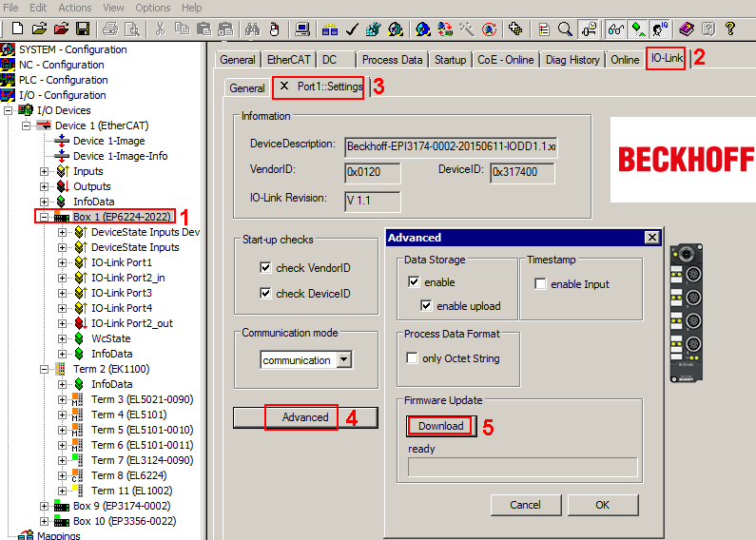Open the Communication mode dropdown
Image resolution: width=756 pixels, height=540 pixels.
344,359
